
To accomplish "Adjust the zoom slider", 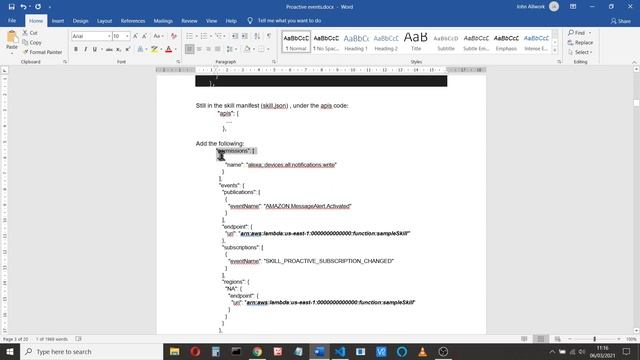I will (594, 339).
